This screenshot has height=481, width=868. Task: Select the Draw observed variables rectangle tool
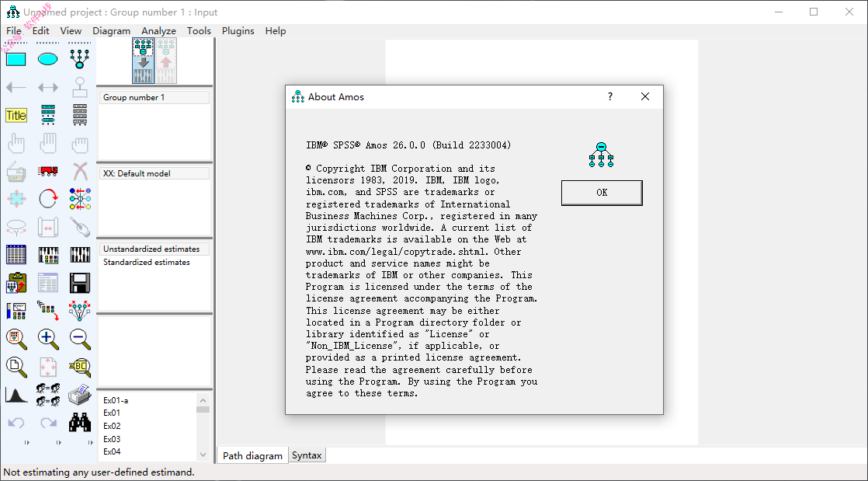[16, 59]
